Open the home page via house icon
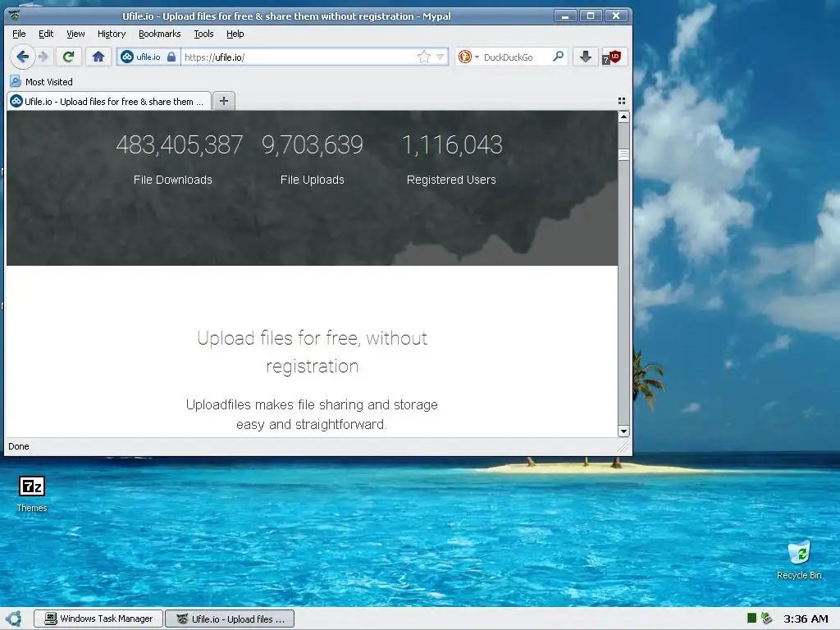Viewport: 840px width, 630px height. (x=98, y=57)
